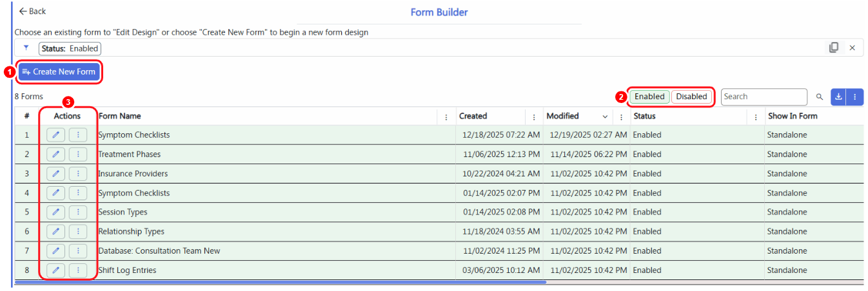Open more actions for Treatment Phases
Image resolution: width=868 pixels, height=291 pixels.
(x=78, y=155)
